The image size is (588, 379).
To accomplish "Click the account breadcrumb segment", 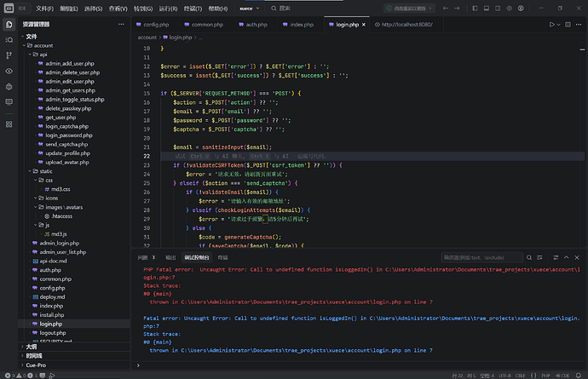I will click(147, 37).
